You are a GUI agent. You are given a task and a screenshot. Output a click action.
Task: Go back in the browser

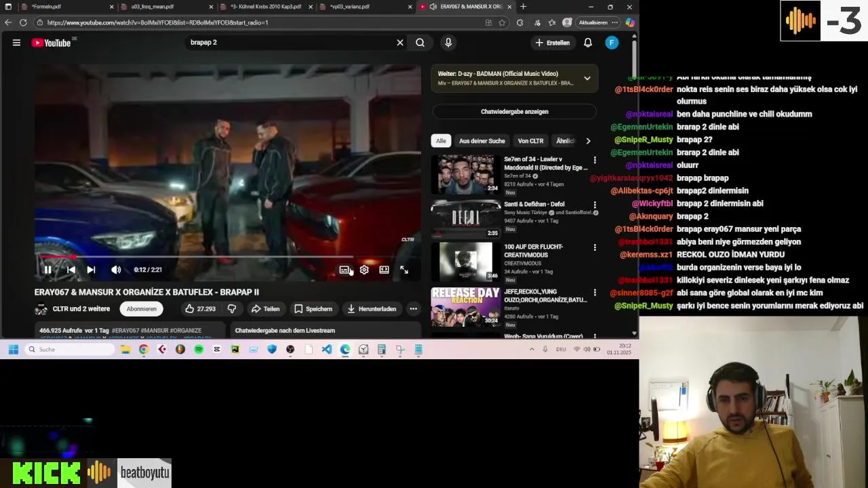tap(8, 22)
